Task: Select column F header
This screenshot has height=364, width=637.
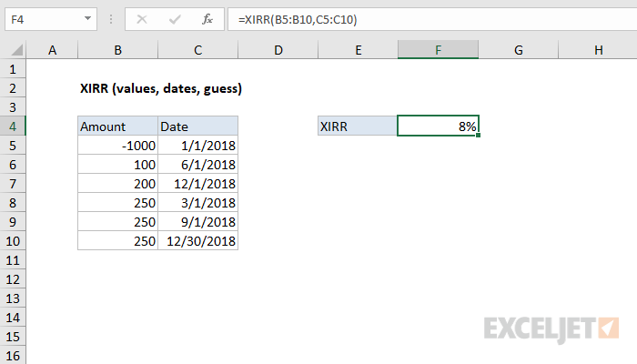Action: [x=438, y=50]
